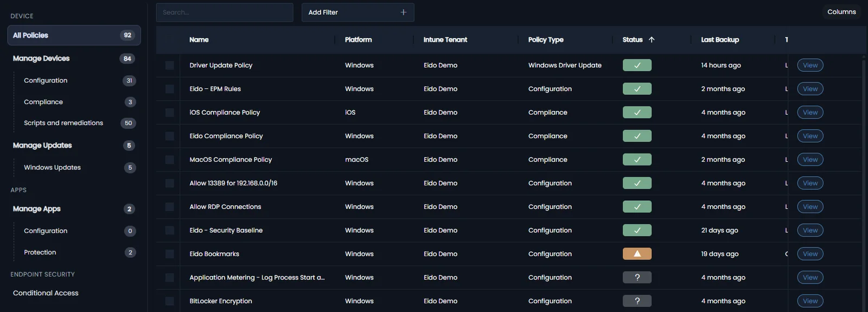The height and width of the screenshot is (312, 868).
Task: Sort by the Last Backup column header
Action: (720, 40)
